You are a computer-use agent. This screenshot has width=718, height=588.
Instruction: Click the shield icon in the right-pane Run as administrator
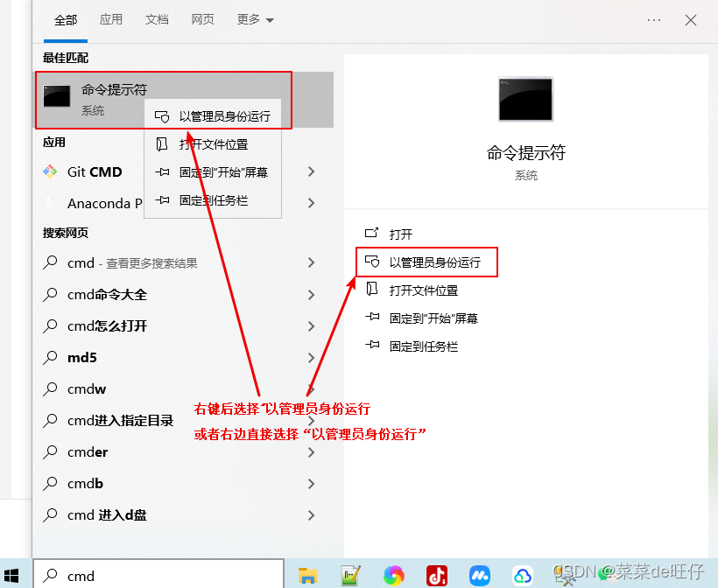click(x=372, y=262)
